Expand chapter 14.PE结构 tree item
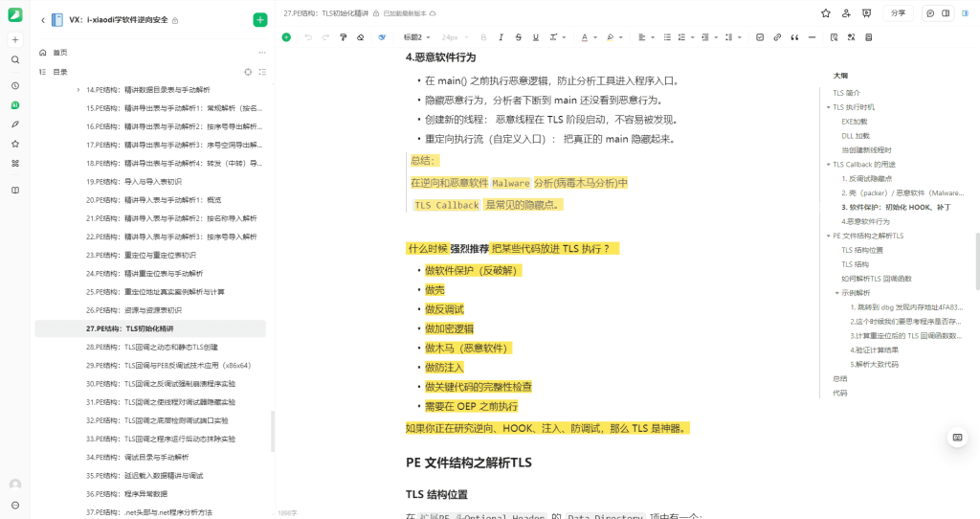 point(78,89)
